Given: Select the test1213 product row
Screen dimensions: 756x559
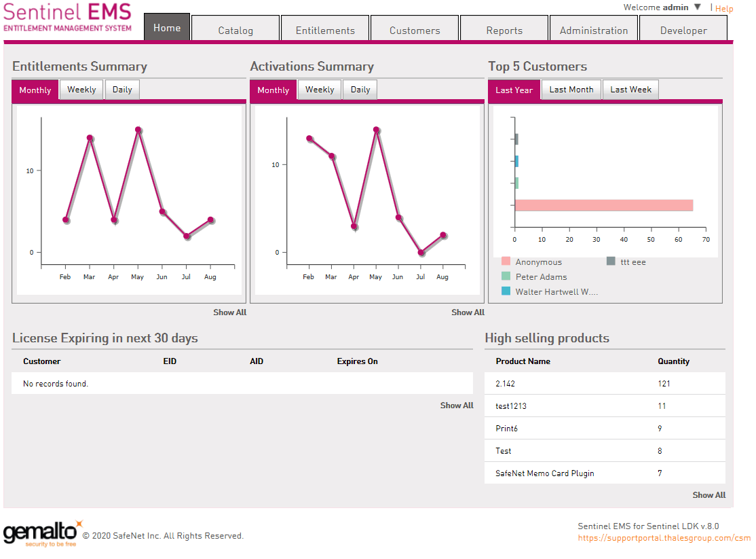Looking at the screenshot, I should 605,406.
